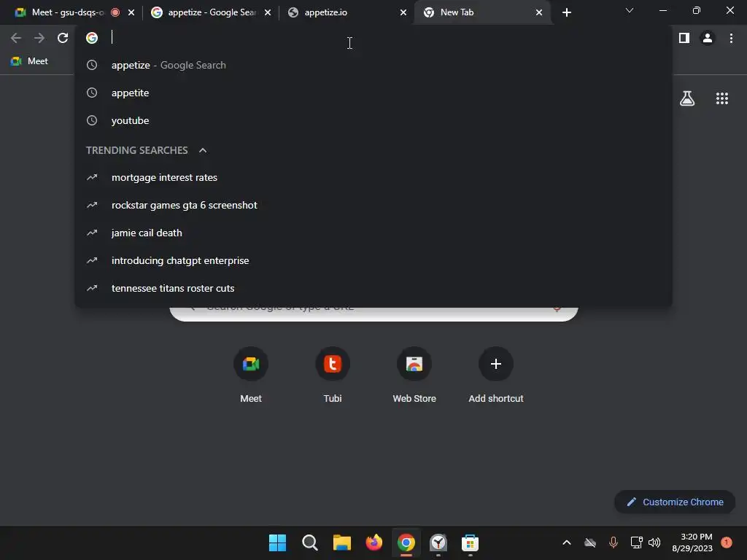Open the Windows Start menu
Screen dimensions: 747x560
click(x=277, y=542)
